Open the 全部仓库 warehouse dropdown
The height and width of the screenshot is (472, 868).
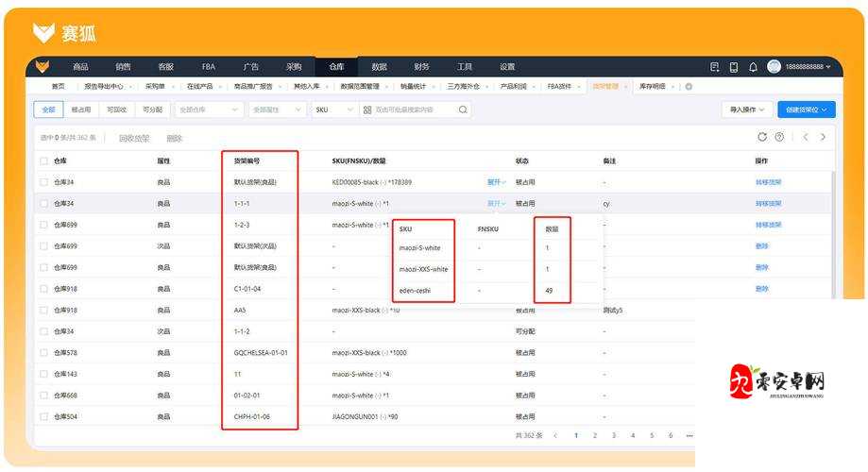click(209, 110)
